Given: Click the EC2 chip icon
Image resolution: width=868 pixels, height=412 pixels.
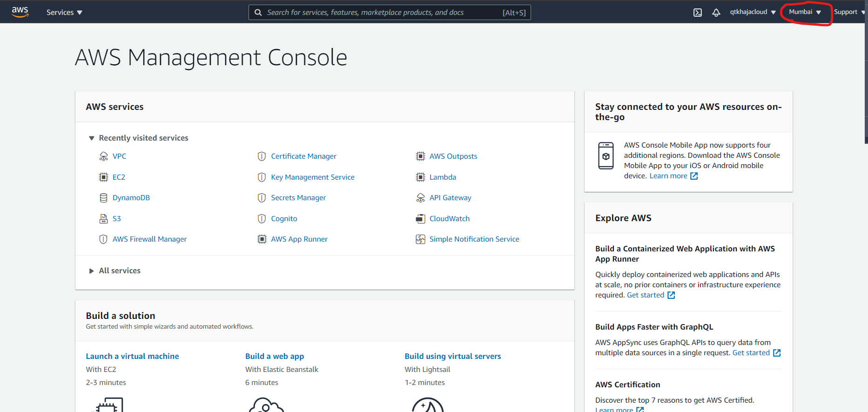Looking at the screenshot, I should 103,177.
